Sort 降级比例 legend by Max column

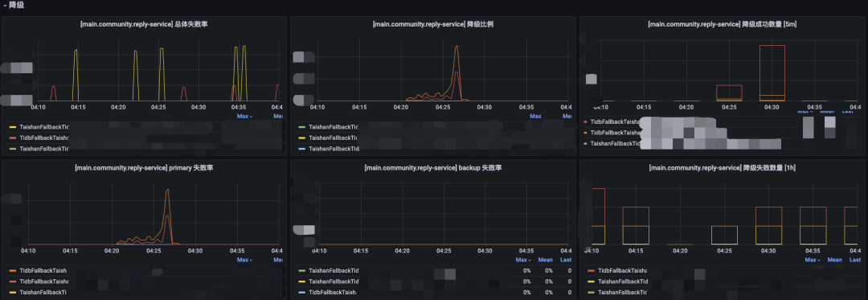pos(535,117)
